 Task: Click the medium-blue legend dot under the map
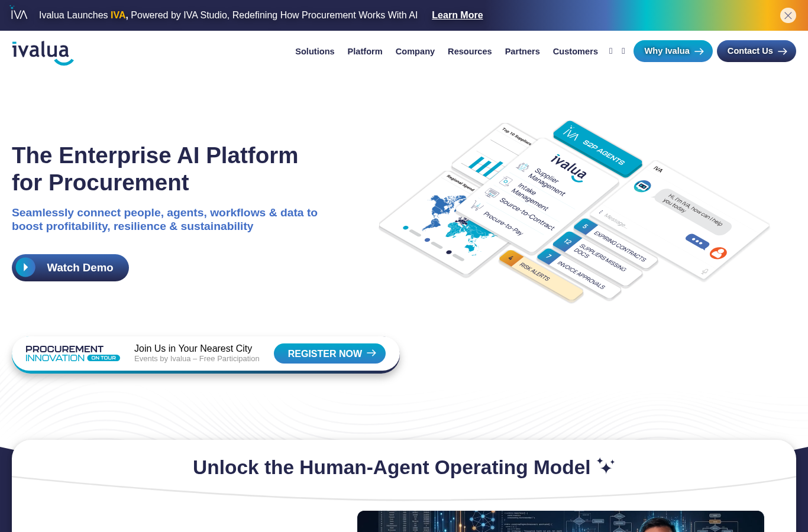point(427,240)
